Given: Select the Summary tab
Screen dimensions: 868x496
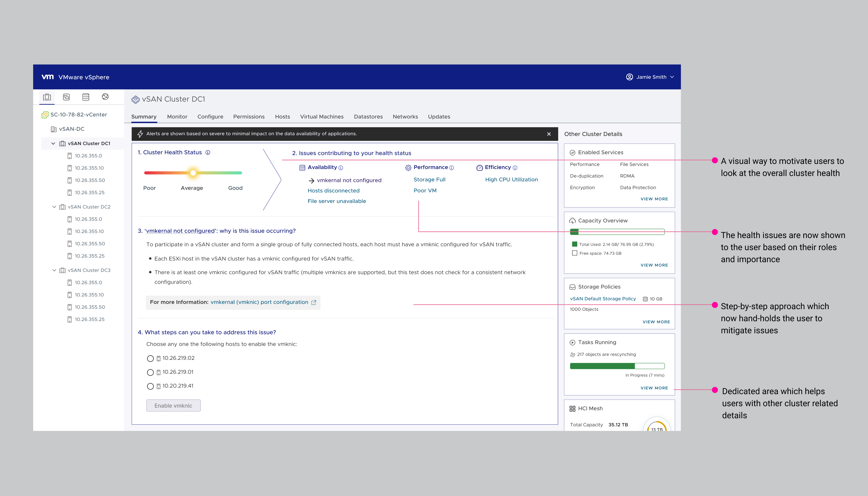Looking at the screenshot, I should (x=144, y=117).
